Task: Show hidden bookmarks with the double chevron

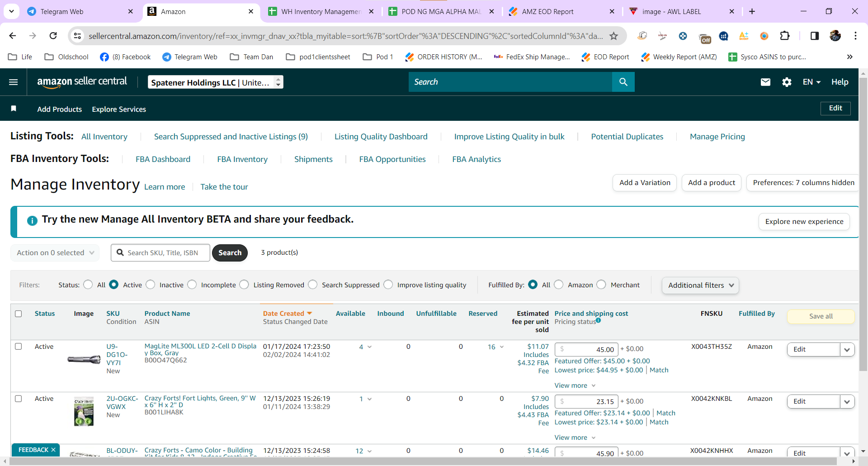Action: tap(850, 57)
